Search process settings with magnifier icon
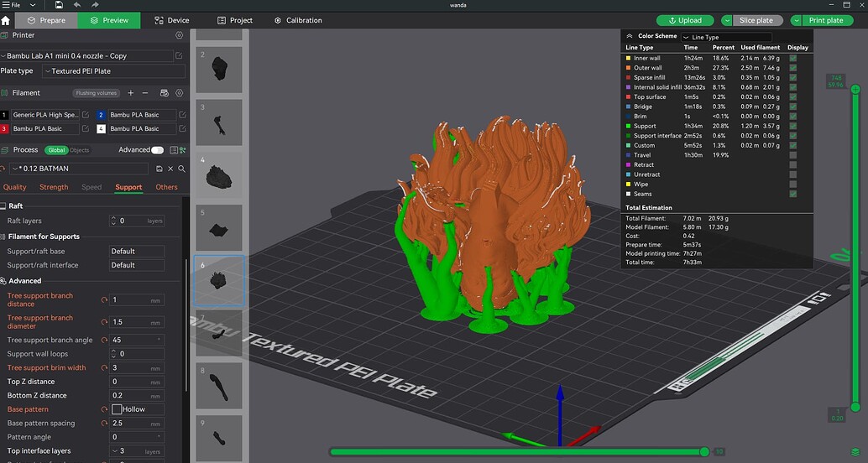 click(x=181, y=169)
